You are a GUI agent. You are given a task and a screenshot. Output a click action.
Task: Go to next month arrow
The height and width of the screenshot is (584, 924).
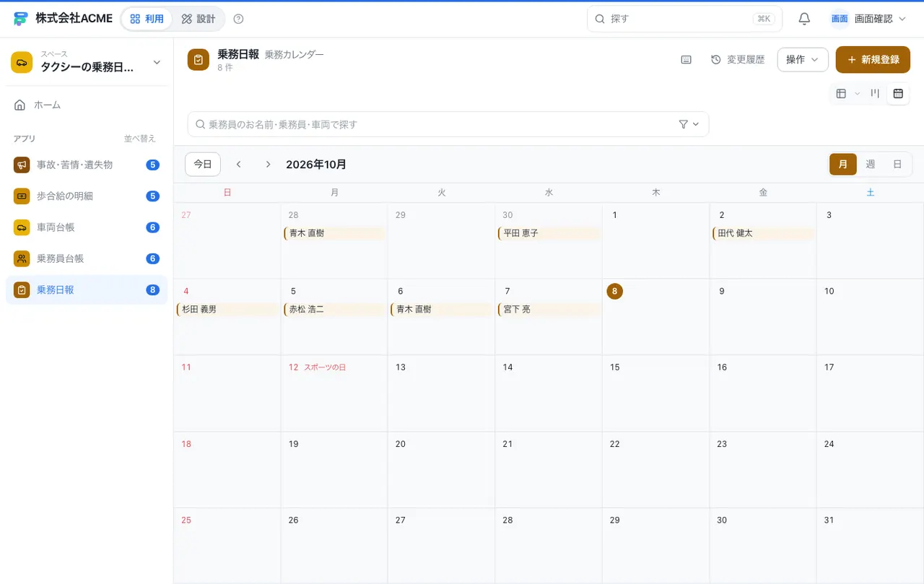tap(268, 165)
